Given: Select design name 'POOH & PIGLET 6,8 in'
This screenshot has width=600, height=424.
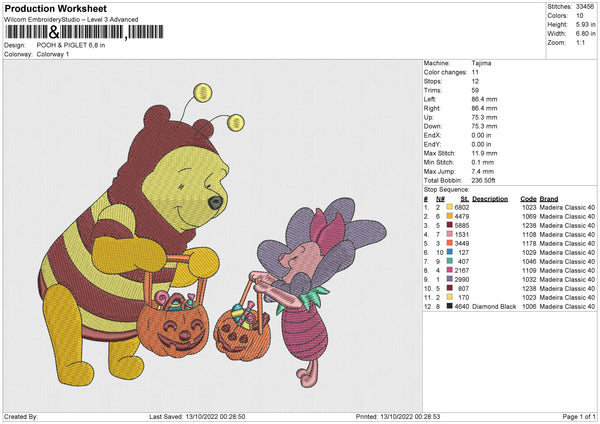Looking at the screenshot, I should click(x=71, y=45).
